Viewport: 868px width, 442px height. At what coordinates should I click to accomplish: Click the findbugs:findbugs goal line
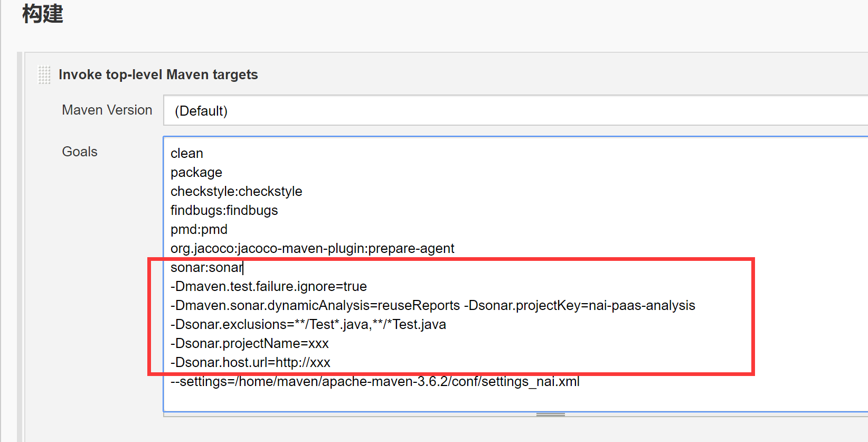(x=224, y=210)
